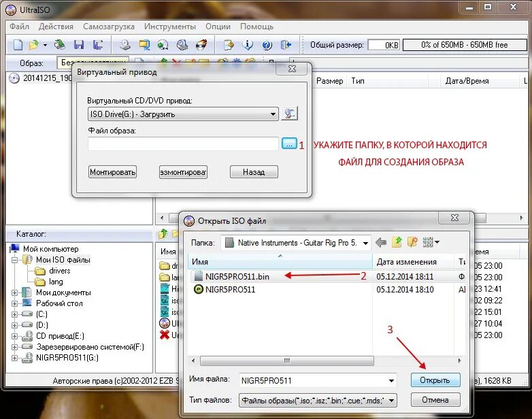Open the View menu grid icon
The width and height of the screenshot is (532, 419).
[431, 242]
